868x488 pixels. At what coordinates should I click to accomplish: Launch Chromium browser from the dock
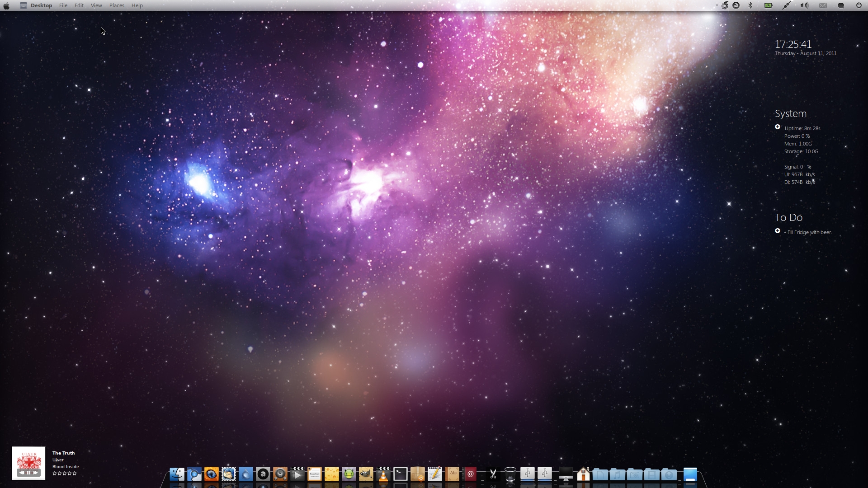(194, 474)
